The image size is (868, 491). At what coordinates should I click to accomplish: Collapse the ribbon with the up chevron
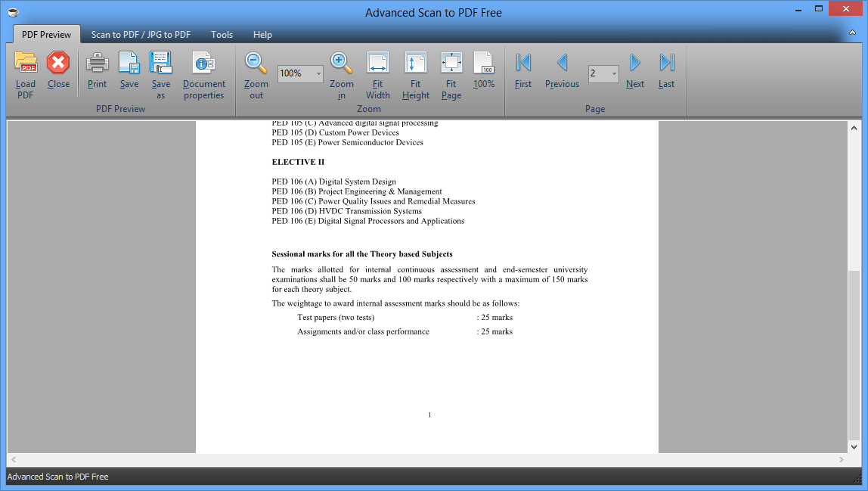click(x=853, y=33)
